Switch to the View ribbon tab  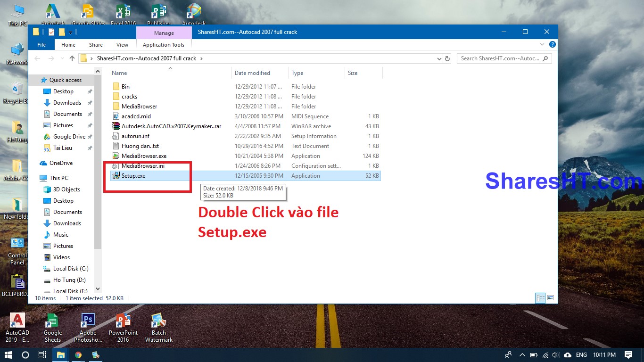click(x=122, y=45)
